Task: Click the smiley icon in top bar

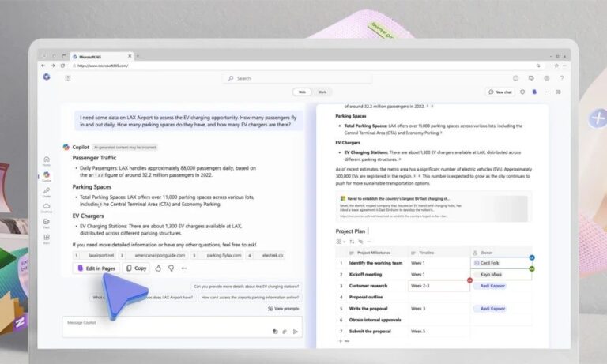Action: pyautogui.click(x=515, y=78)
